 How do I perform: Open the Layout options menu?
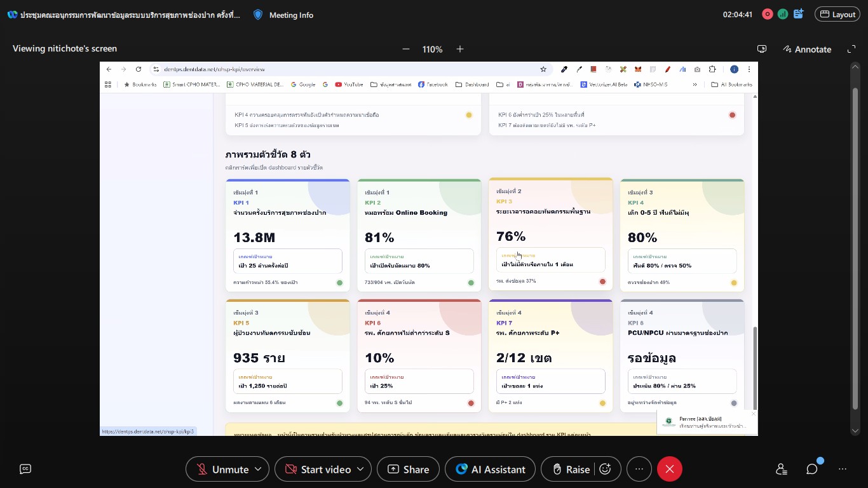[x=837, y=15]
